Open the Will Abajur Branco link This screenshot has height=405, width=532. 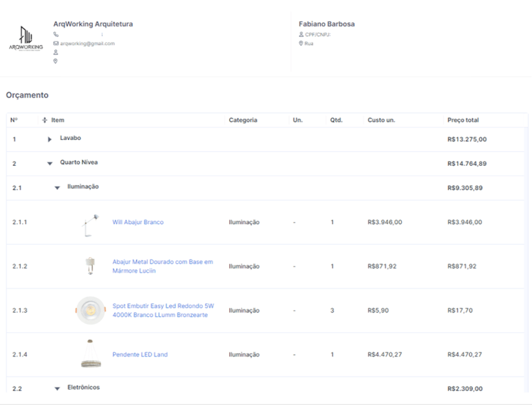click(x=138, y=222)
